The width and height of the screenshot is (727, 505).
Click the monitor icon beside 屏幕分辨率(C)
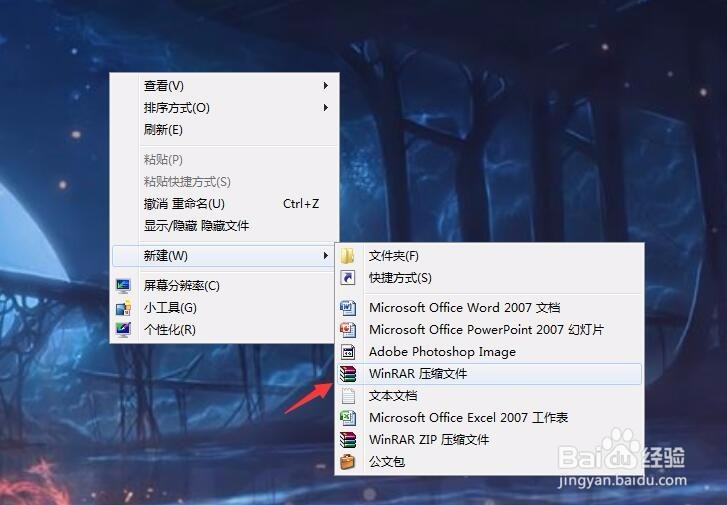(x=123, y=286)
